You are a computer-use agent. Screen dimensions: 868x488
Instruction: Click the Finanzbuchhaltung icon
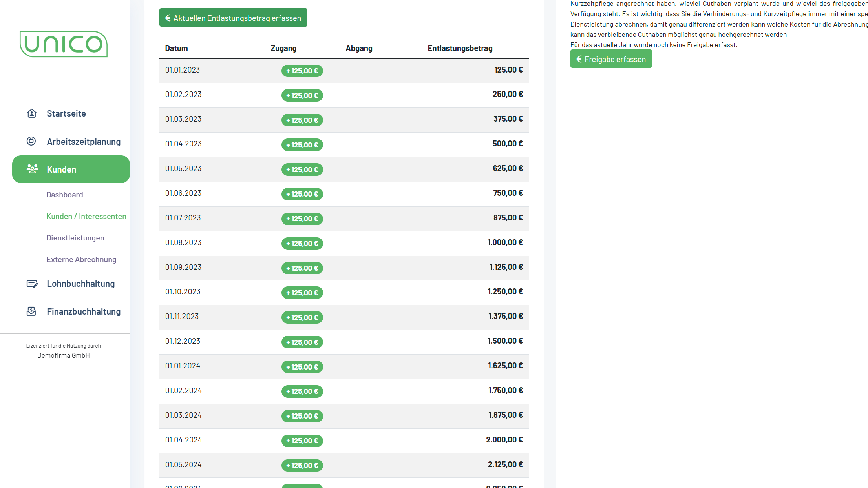click(x=31, y=311)
